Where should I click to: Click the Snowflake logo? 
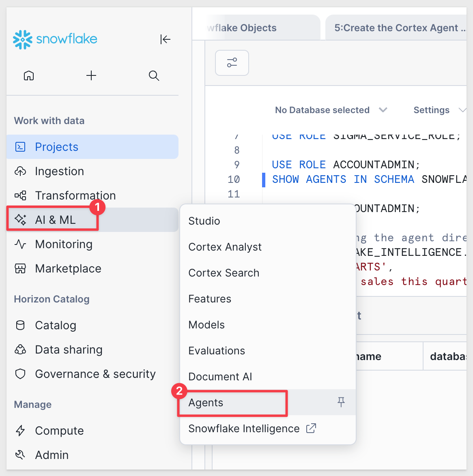55,39
